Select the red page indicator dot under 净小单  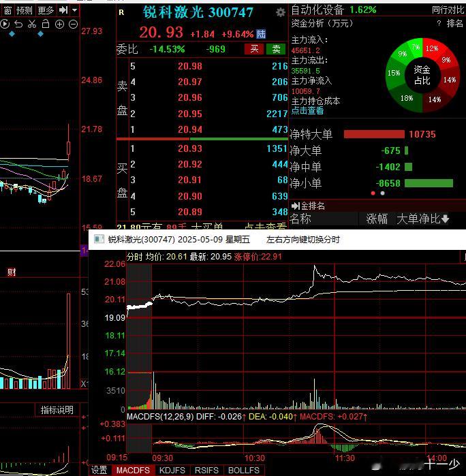click(x=373, y=193)
